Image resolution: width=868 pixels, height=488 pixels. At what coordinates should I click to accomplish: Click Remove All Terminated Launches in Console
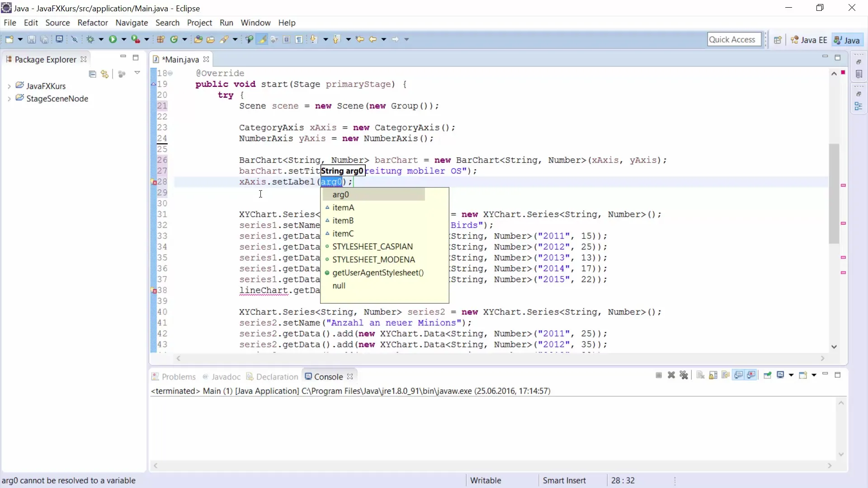click(x=684, y=375)
